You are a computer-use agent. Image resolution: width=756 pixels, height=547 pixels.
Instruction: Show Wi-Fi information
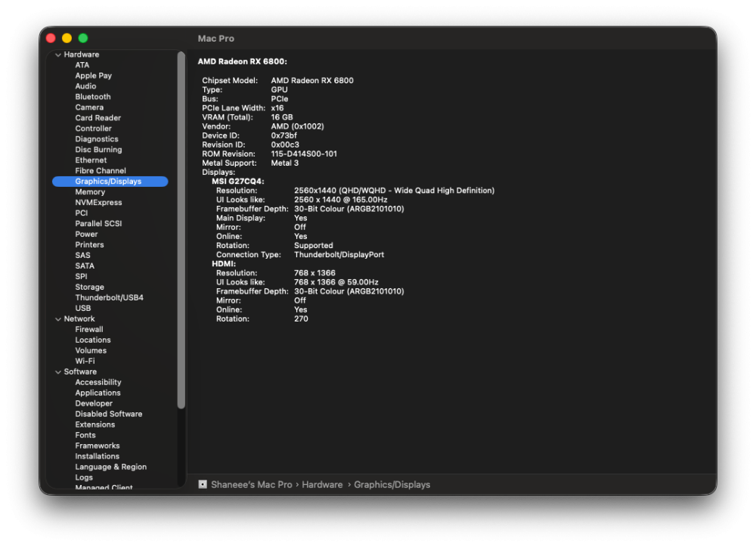pyautogui.click(x=85, y=362)
